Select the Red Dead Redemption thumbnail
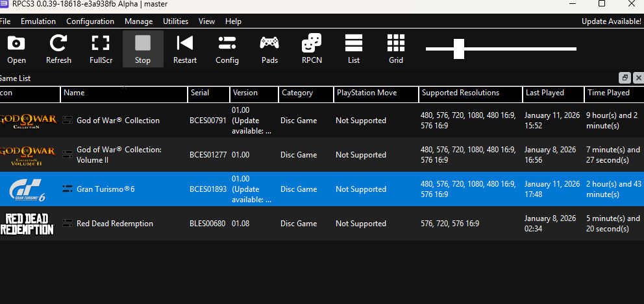Image resolution: width=644 pixels, height=304 pixels. (27, 224)
